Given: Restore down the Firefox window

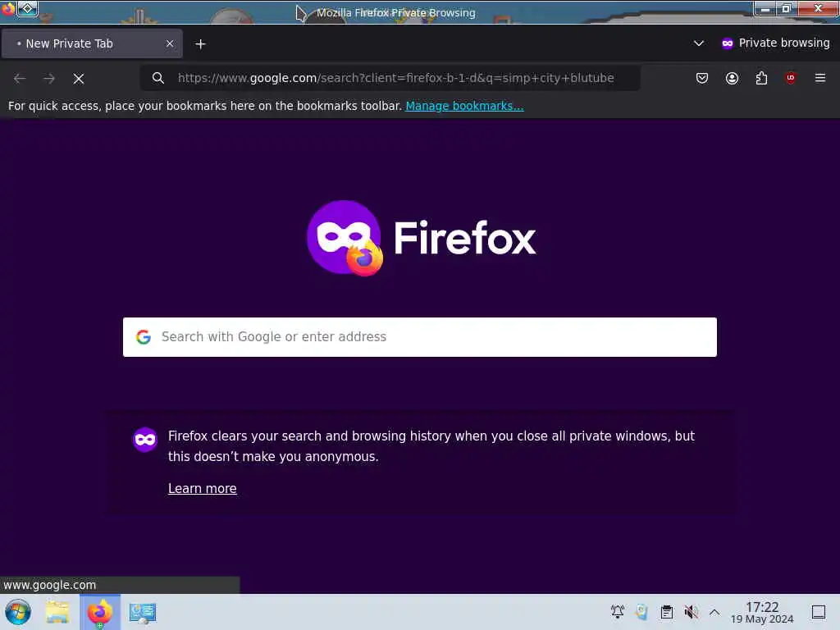Looking at the screenshot, I should (x=787, y=8).
